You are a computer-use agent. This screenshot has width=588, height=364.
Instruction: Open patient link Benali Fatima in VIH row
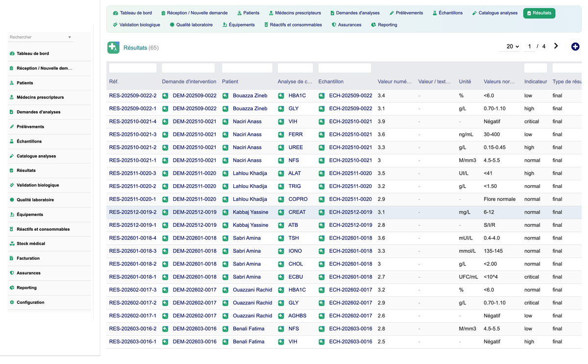click(x=248, y=342)
